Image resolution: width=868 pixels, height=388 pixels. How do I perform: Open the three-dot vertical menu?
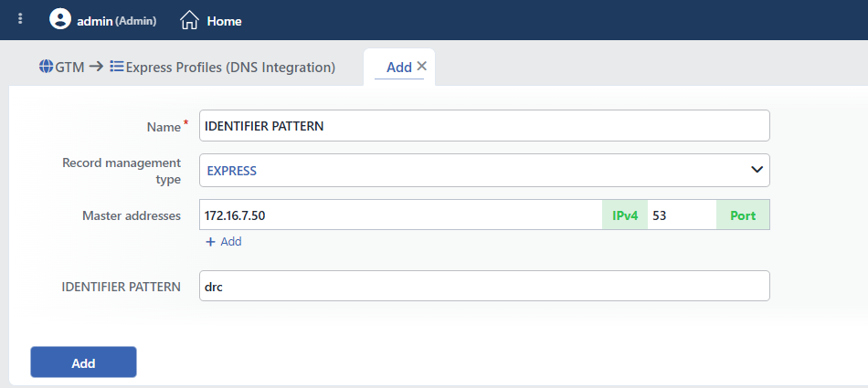click(20, 19)
